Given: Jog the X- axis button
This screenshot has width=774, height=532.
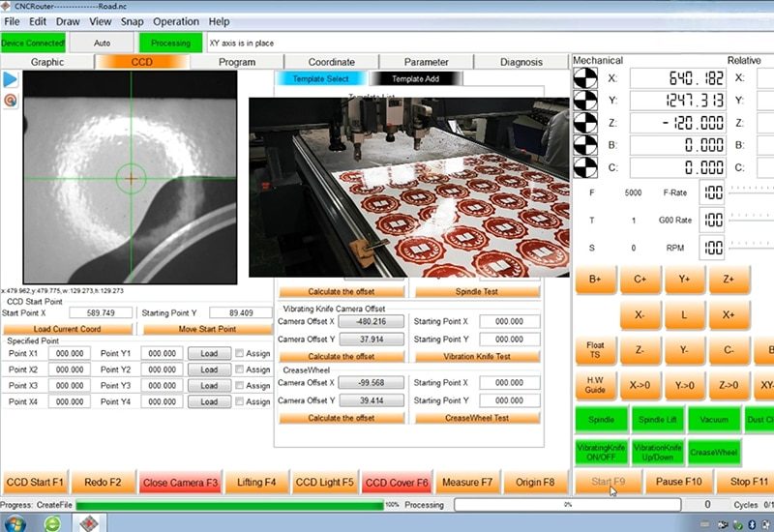Looking at the screenshot, I should pos(640,315).
